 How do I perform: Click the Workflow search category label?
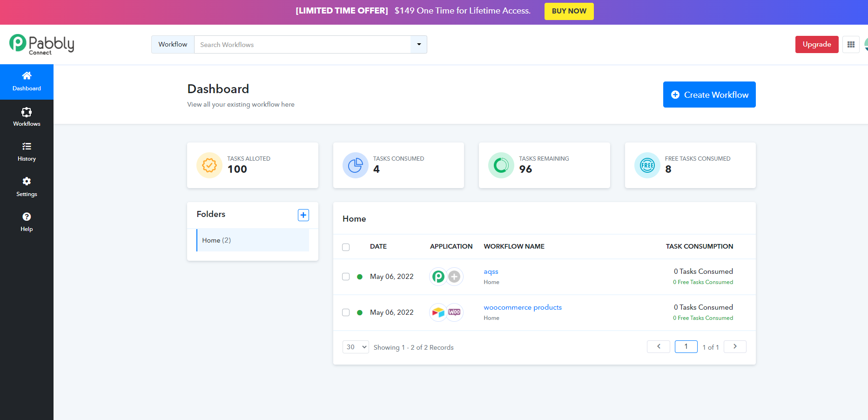coord(173,45)
